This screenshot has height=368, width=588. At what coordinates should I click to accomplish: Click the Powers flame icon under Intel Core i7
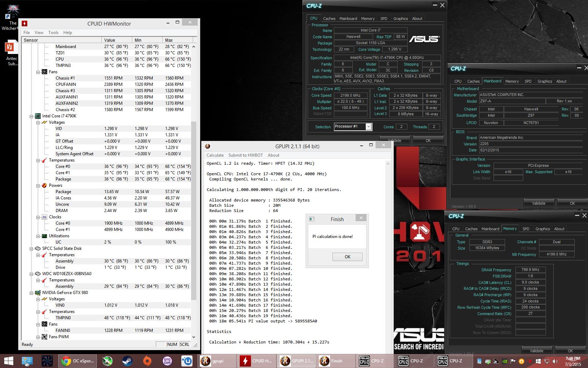coord(44,185)
